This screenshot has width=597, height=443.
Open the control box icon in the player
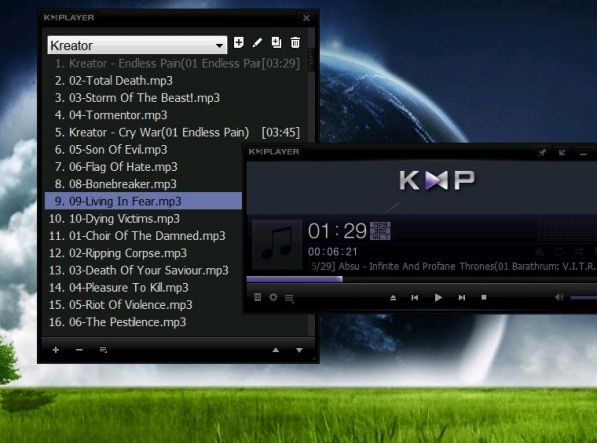[x=258, y=297]
